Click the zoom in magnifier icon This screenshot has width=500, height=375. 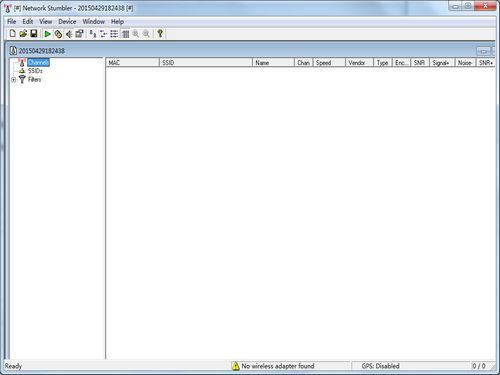click(x=136, y=34)
